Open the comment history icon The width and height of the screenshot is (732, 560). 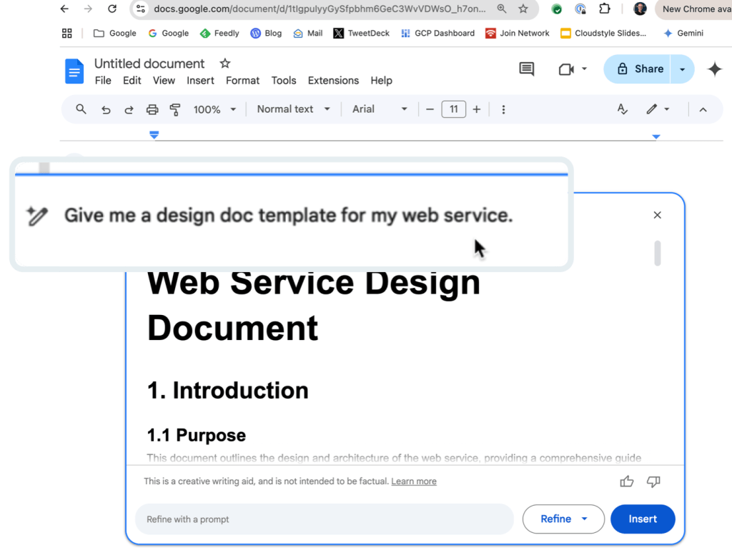click(527, 69)
